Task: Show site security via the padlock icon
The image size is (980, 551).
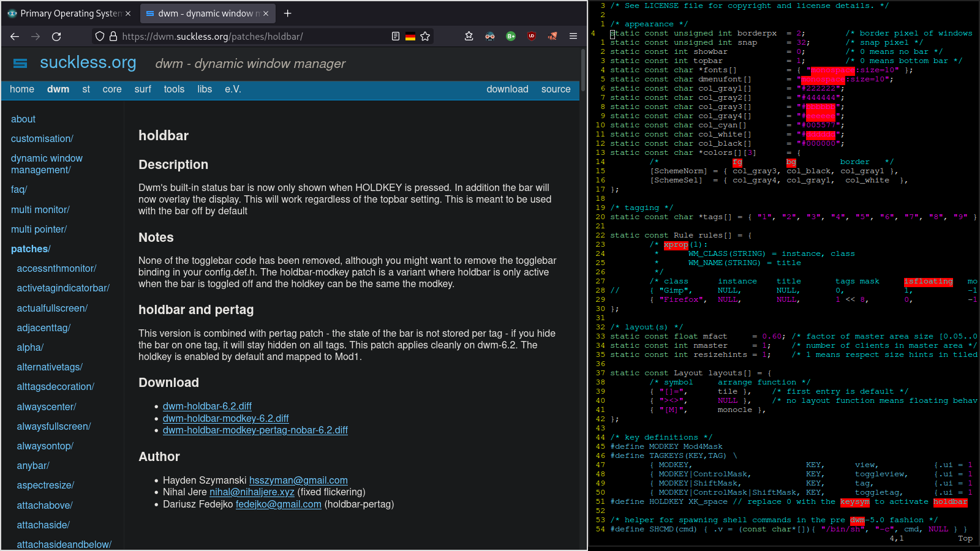Action: coord(113,37)
